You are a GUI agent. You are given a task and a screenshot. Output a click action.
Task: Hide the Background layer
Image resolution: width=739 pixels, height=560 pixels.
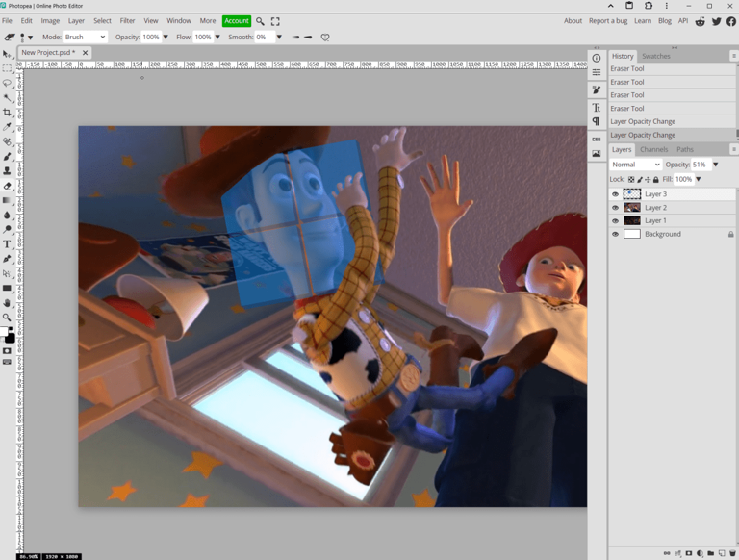point(616,235)
